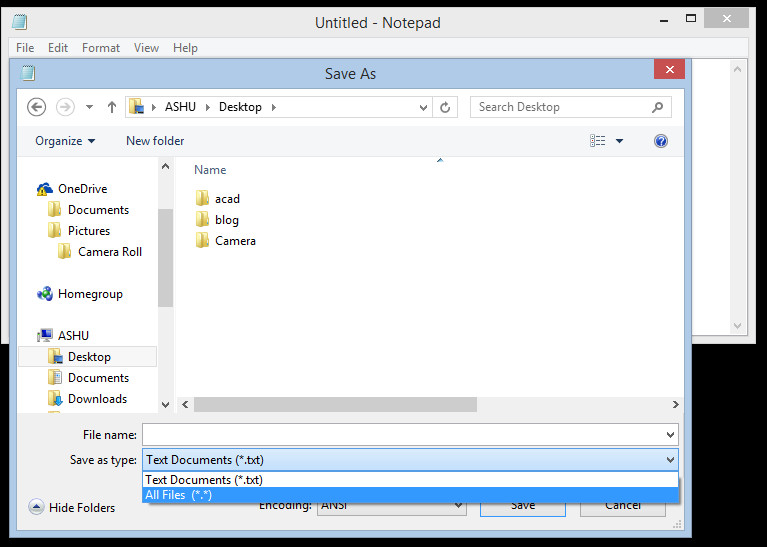
Task: Choose Text Documents (*.txt) from list
Action: tap(410, 479)
